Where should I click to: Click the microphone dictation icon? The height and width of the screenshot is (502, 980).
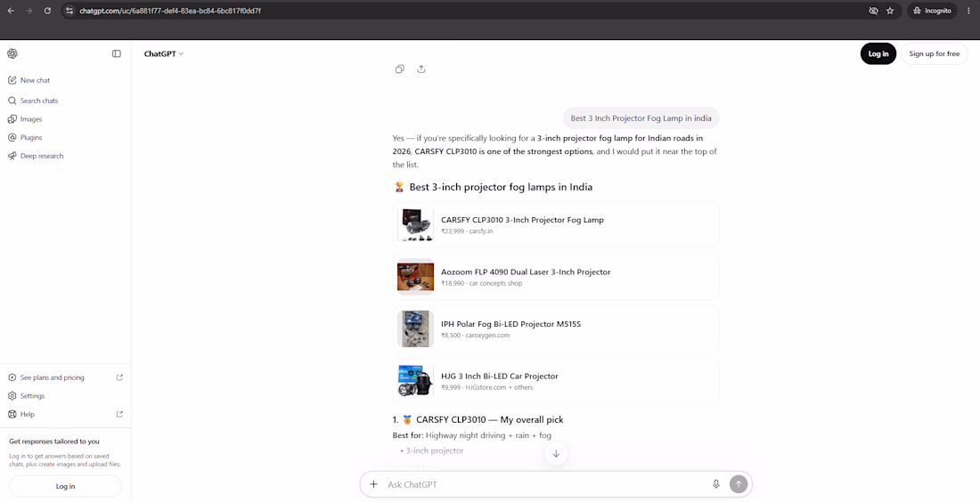[x=716, y=484]
